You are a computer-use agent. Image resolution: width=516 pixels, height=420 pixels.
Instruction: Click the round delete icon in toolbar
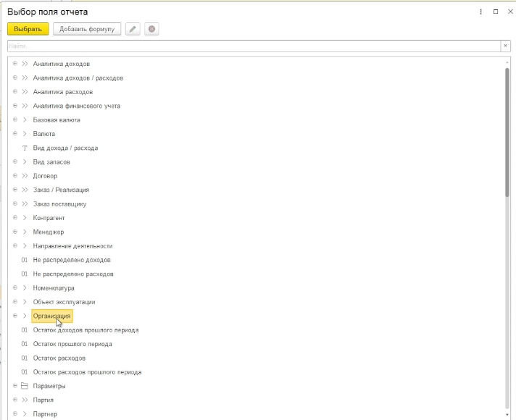click(151, 29)
